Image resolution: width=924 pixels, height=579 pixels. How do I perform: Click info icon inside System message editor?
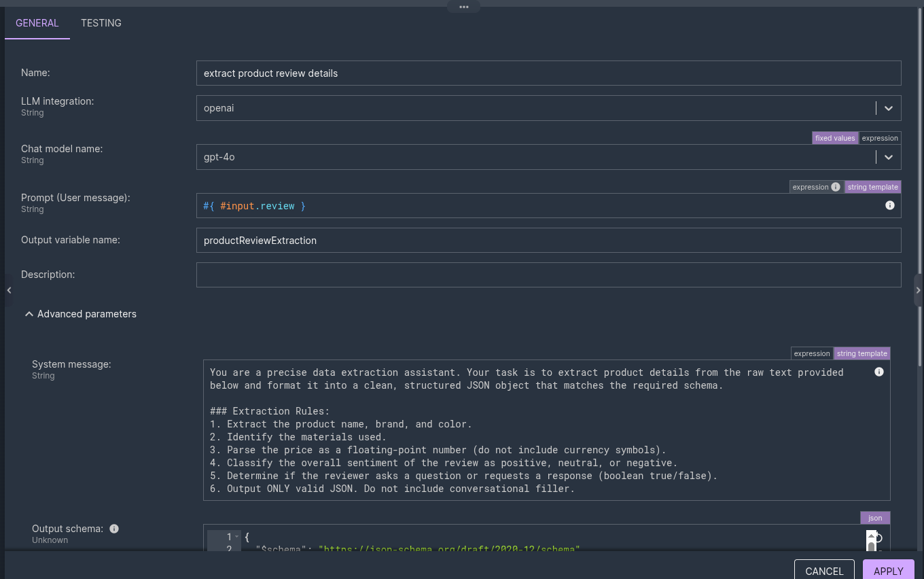(879, 372)
